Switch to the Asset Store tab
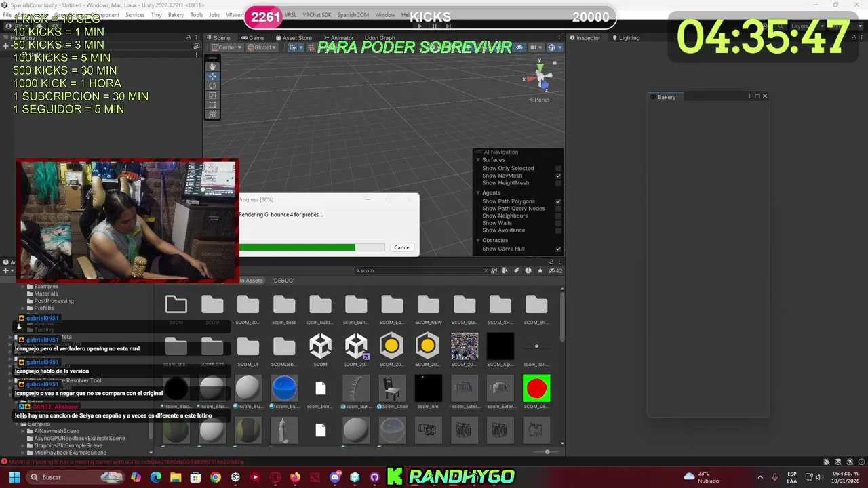Image resolution: width=868 pixels, height=488 pixels. coord(294,38)
